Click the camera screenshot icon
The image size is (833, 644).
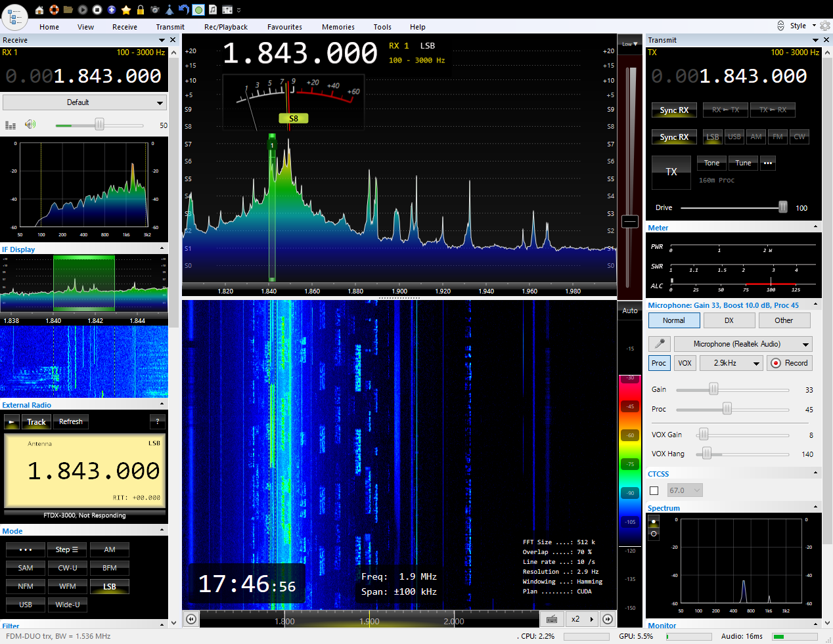click(x=155, y=10)
